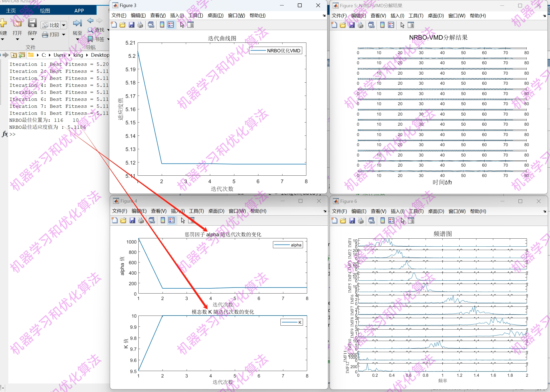
Task: Click the Open folder icon in MATLAB ribbon
Action: (17, 23)
